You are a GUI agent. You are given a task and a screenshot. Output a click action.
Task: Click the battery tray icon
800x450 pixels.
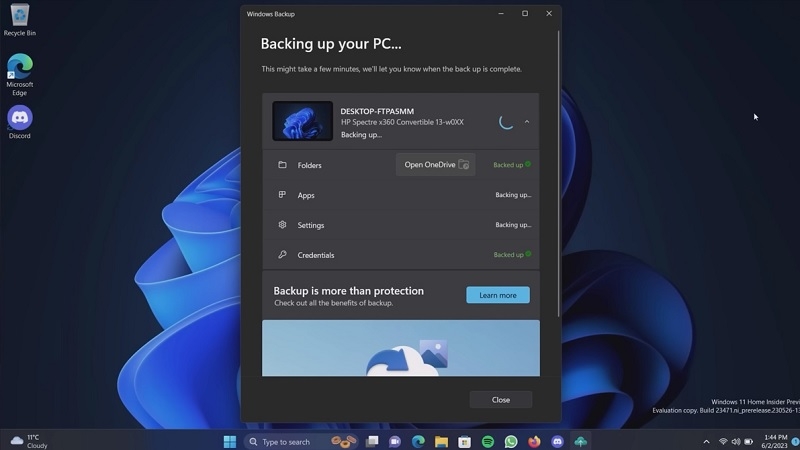pos(748,442)
